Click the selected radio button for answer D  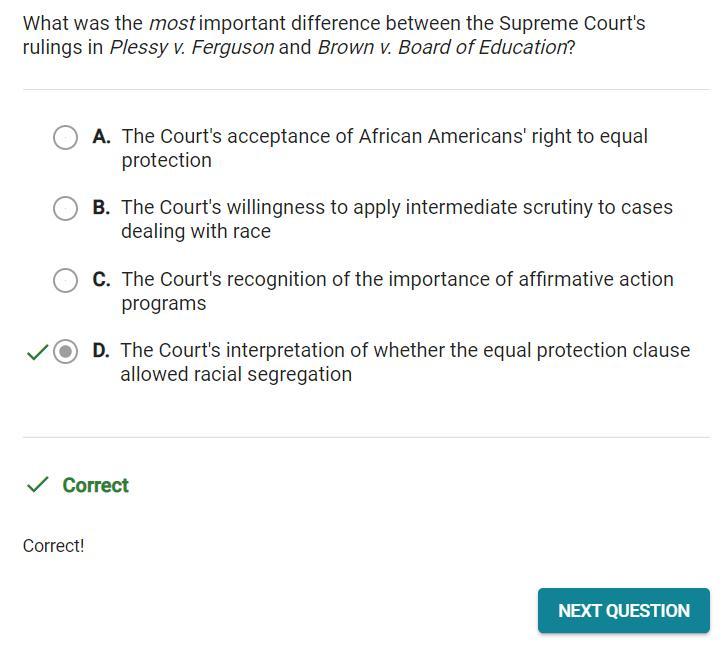(65, 351)
